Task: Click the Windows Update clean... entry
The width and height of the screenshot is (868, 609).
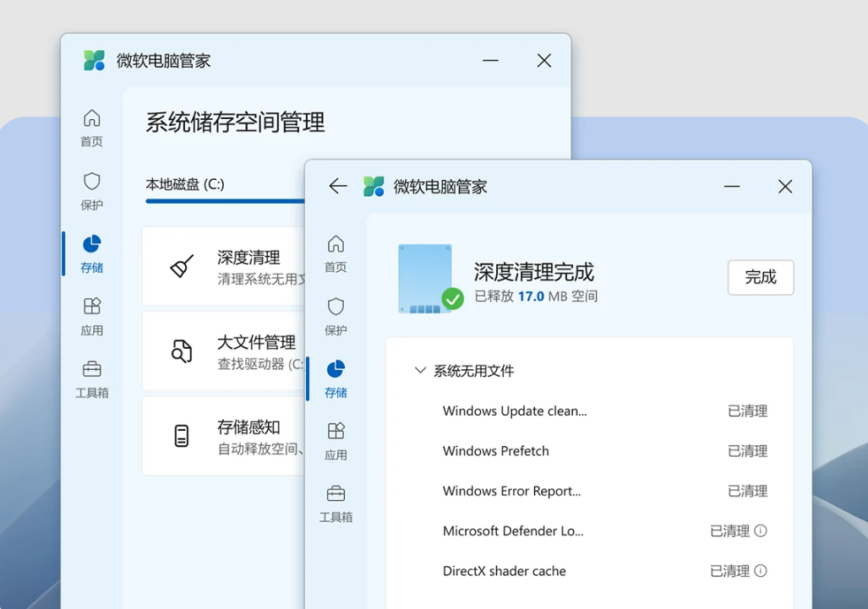Action: (x=515, y=411)
